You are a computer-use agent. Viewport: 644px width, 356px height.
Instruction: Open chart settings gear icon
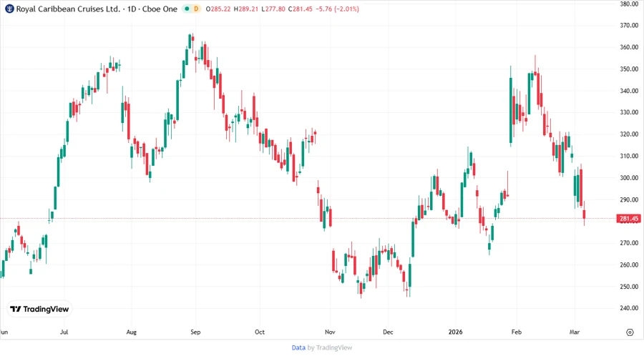(630, 332)
